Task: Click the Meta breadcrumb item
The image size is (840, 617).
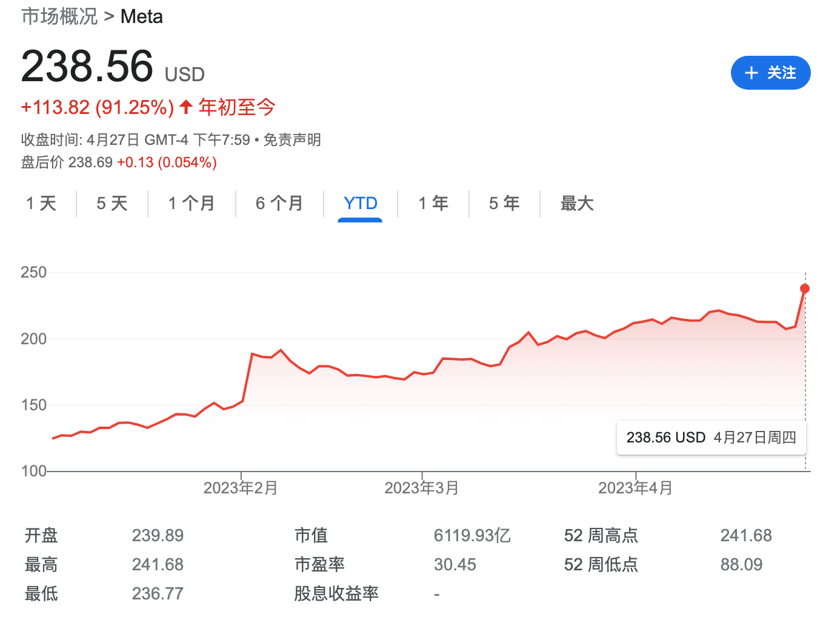Action: 141,16
